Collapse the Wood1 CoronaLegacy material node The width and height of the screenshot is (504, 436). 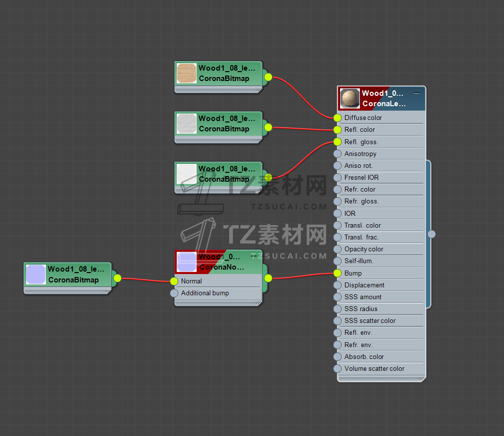click(417, 93)
